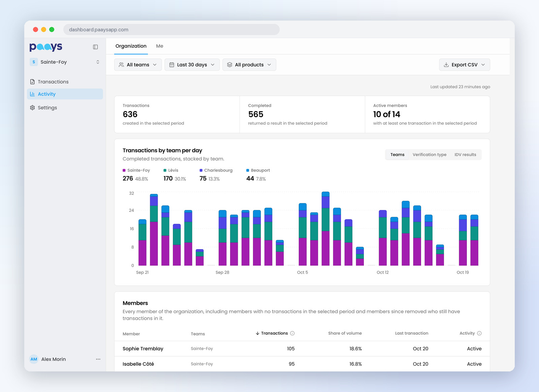Click the Transactions document icon in sidebar
The height and width of the screenshot is (392, 539).
[x=32, y=82]
